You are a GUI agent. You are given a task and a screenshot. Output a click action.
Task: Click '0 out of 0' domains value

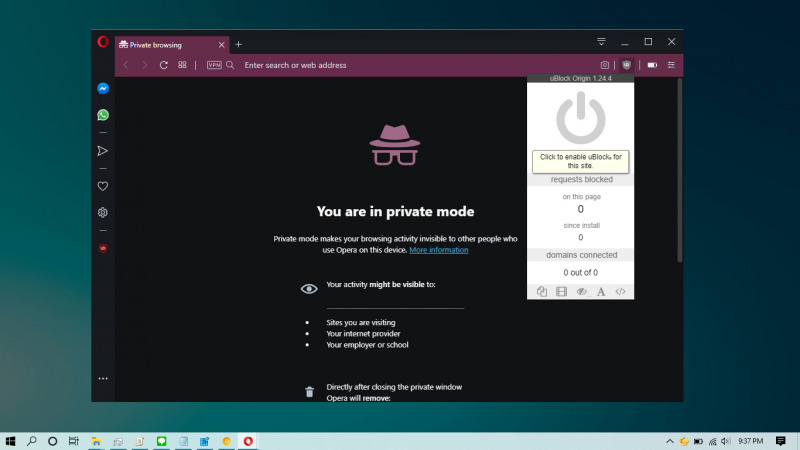pos(581,272)
